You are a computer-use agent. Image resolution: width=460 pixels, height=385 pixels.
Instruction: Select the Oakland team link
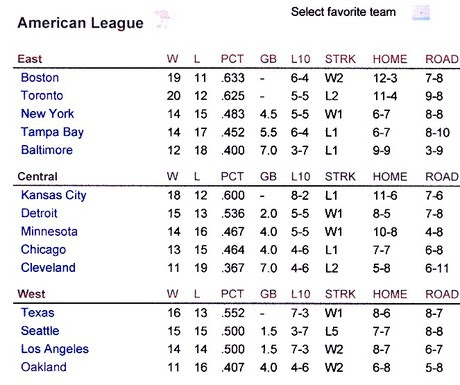[44, 367]
